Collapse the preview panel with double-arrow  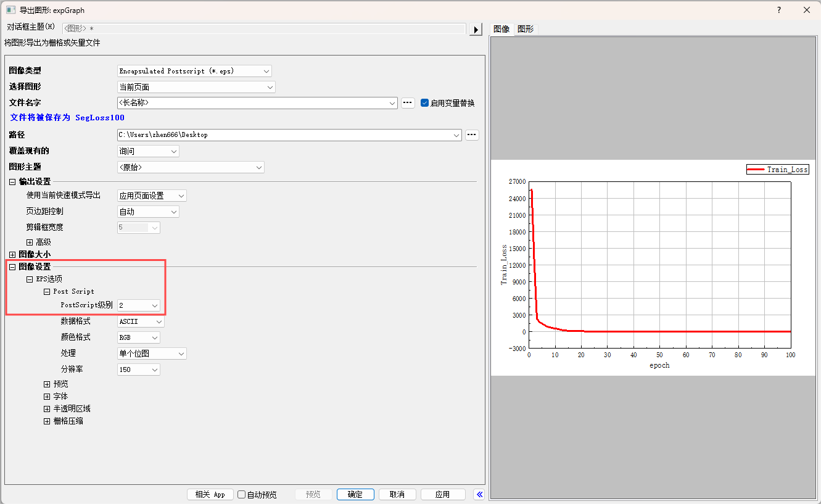point(479,494)
